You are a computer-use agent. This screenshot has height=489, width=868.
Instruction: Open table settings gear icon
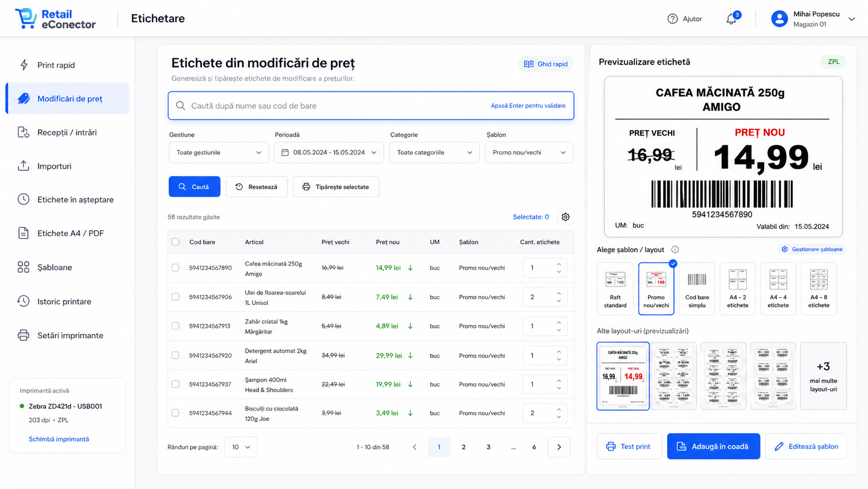[x=565, y=217]
